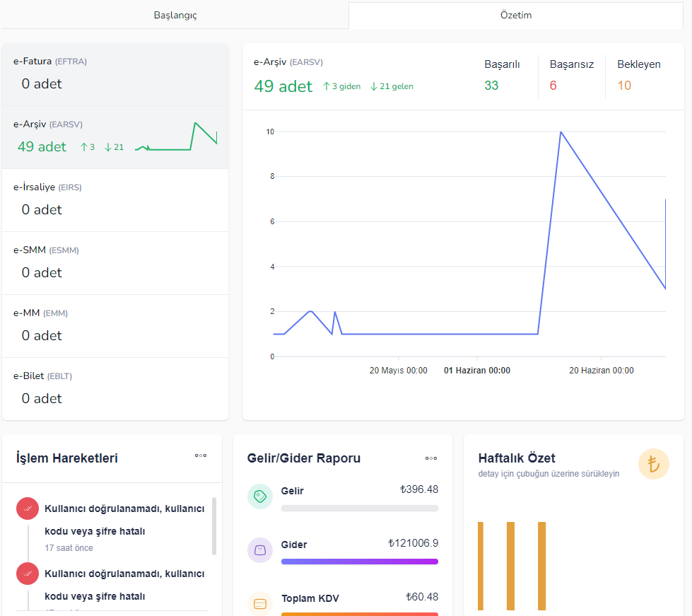Open Gelir/Gider Raporu three-dot menu

point(431,458)
